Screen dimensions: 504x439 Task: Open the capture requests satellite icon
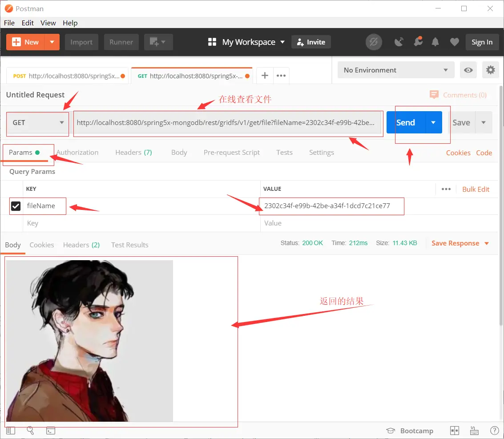[x=399, y=42]
